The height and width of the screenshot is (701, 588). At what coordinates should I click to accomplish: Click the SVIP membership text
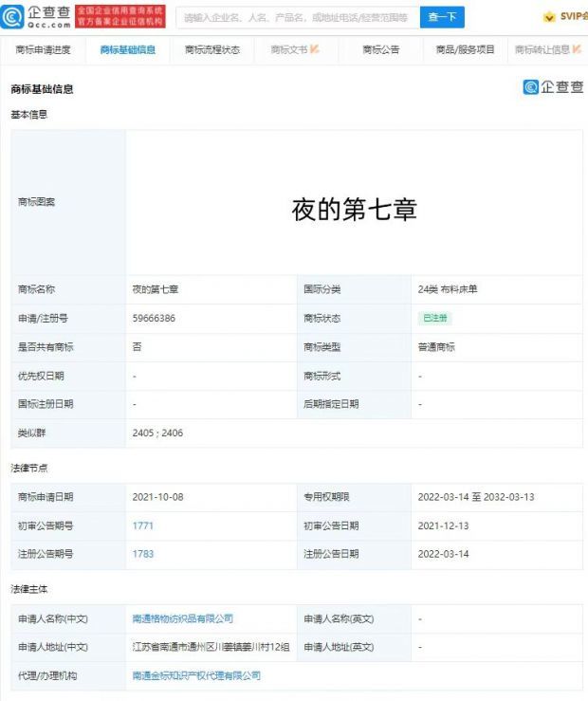pos(574,16)
